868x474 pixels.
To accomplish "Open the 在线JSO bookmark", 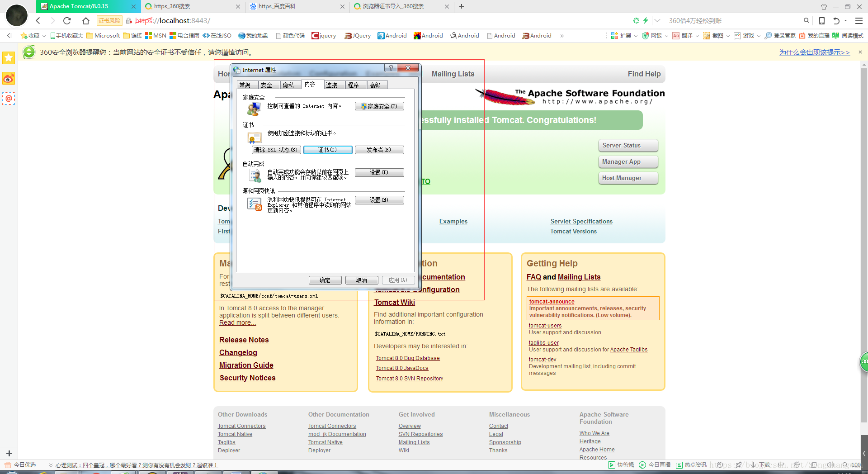I will 217,35.
